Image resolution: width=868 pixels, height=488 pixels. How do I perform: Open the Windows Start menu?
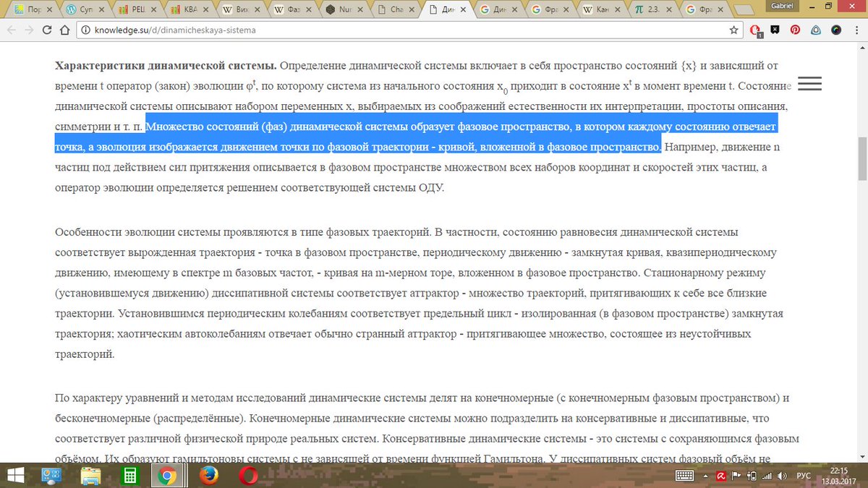point(14,476)
